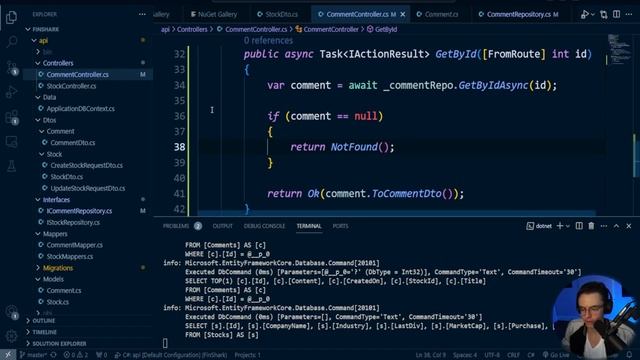Change the CRLF line ending setting
This screenshot has height=360, width=640.
pos(513,355)
